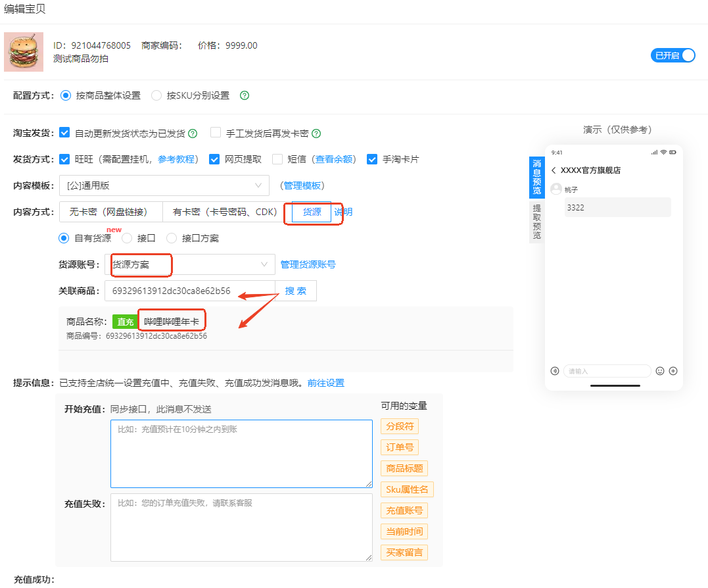
Task: Select 接口 radio button
Action: pos(127,238)
